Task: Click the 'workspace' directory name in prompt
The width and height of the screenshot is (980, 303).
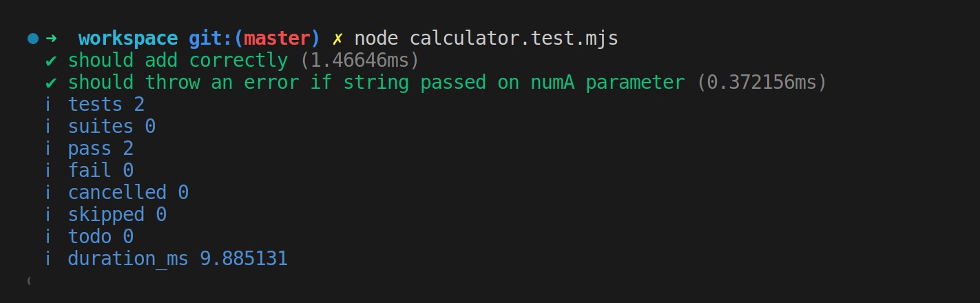Action: [128, 39]
